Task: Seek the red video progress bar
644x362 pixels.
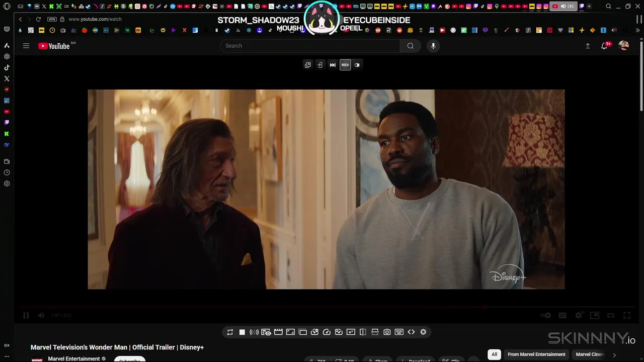Action: (327, 307)
